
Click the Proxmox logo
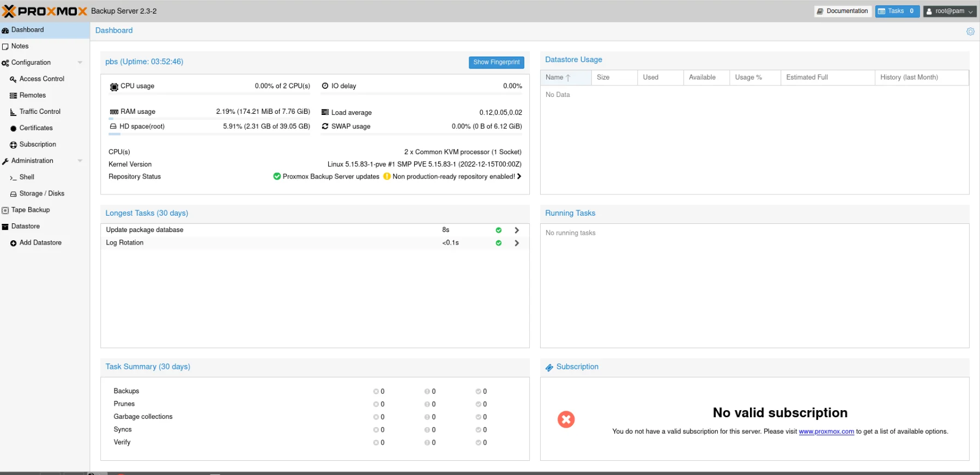[x=45, y=11]
